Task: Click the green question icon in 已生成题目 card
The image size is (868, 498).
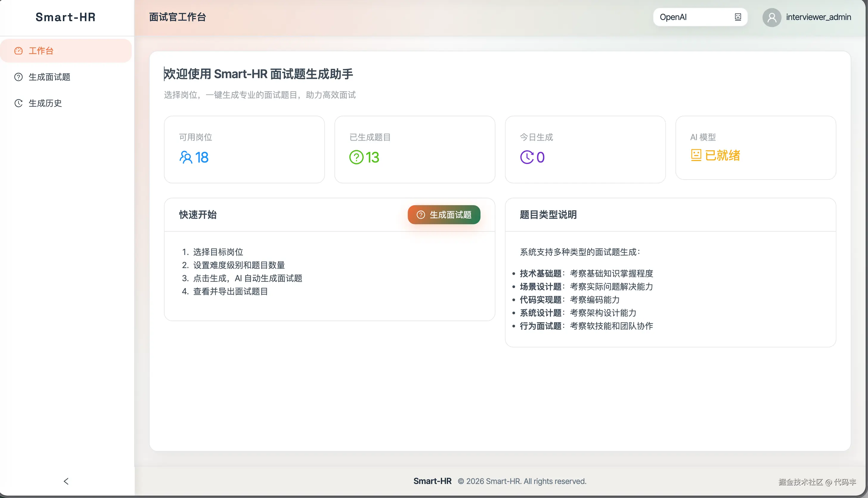Action: (x=356, y=157)
